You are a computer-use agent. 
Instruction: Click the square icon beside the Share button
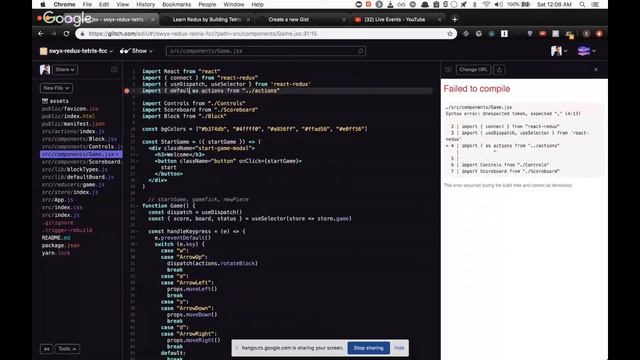coord(114,70)
